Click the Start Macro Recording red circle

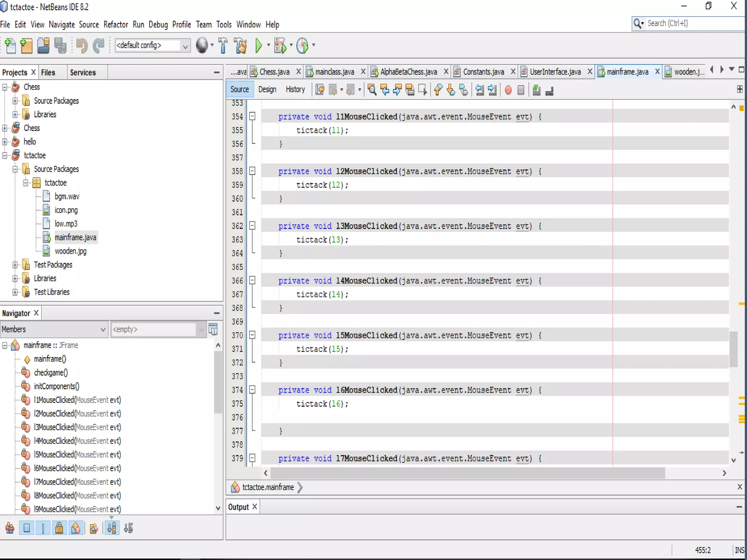[508, 90]
